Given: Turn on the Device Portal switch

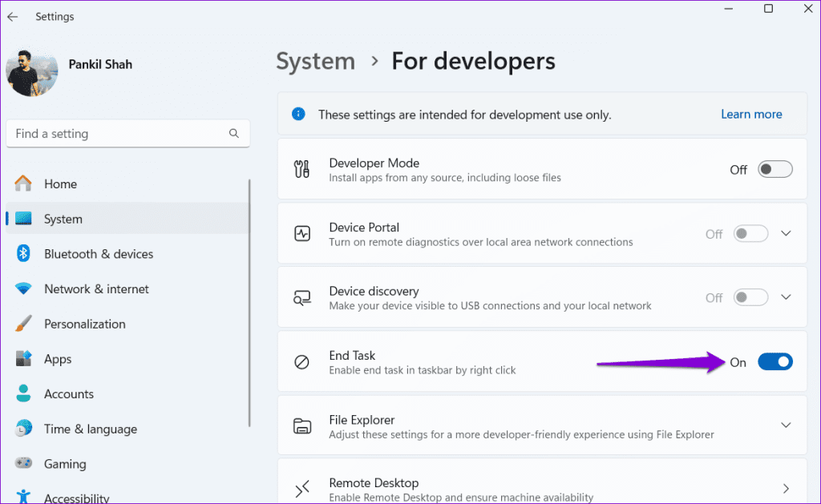Looking at the screenshot, I should [750, 233].
